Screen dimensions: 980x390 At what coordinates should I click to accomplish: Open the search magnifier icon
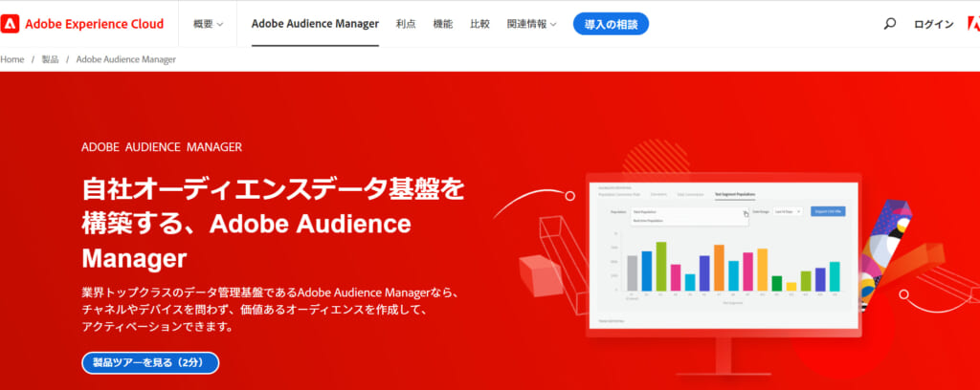889,24
